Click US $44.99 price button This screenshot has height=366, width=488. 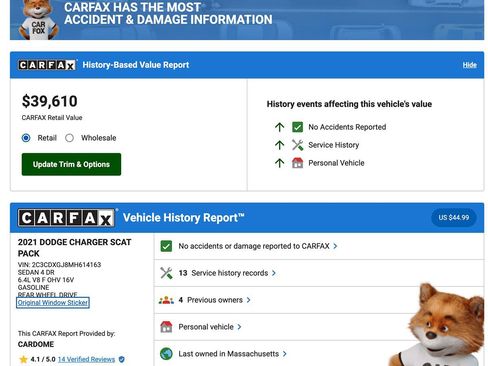point(454,218)
